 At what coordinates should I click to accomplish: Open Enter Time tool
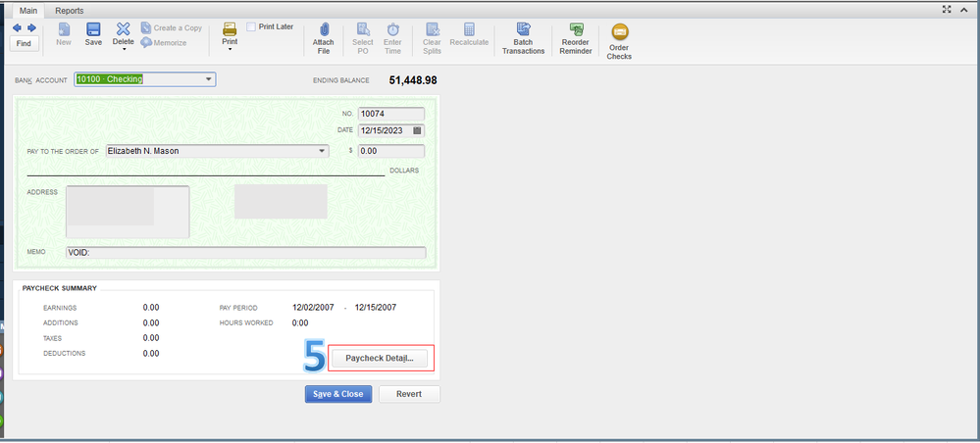[x=392, y=39]
